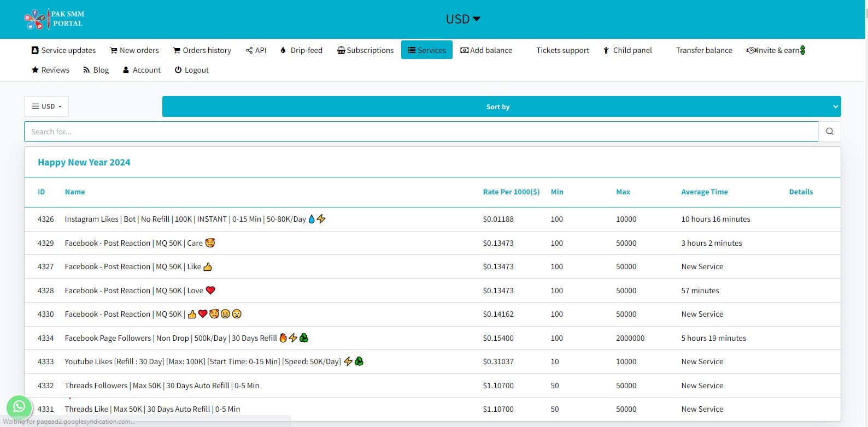Screen dimensions: 868x427
Task: Expand the Sort by dropdown
Action: point(501,107)
